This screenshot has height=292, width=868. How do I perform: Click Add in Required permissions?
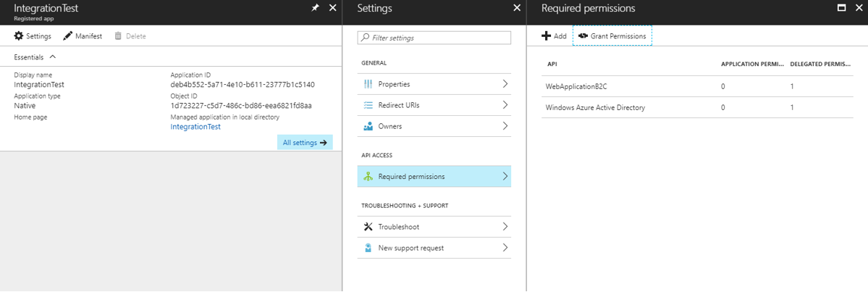555,36
